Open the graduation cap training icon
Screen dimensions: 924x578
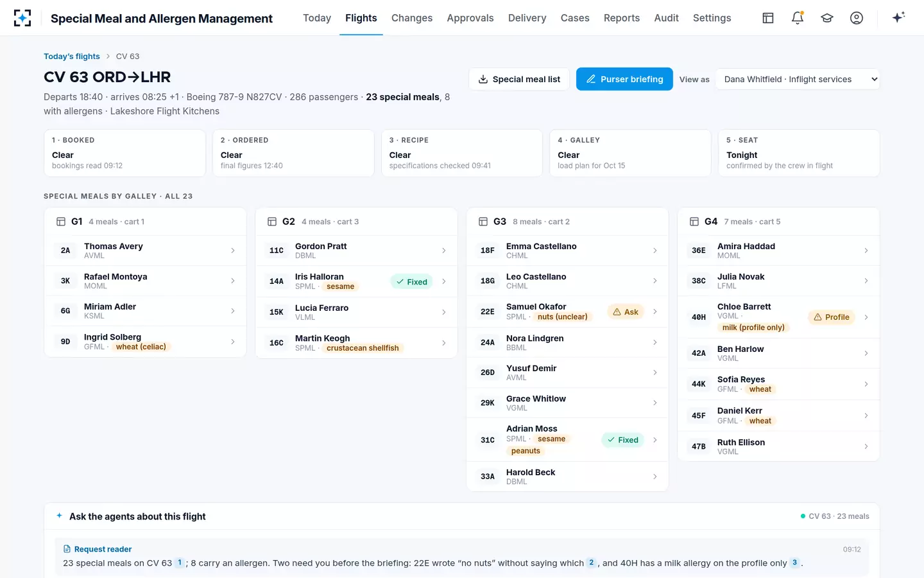tap(827, 18)
